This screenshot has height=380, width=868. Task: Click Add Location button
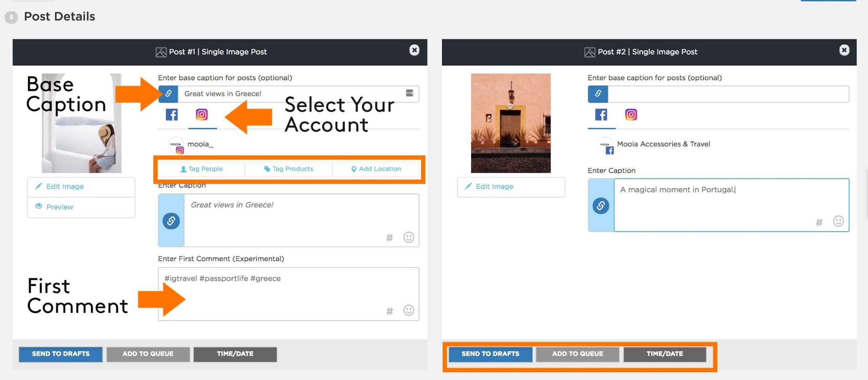[376, 169]
